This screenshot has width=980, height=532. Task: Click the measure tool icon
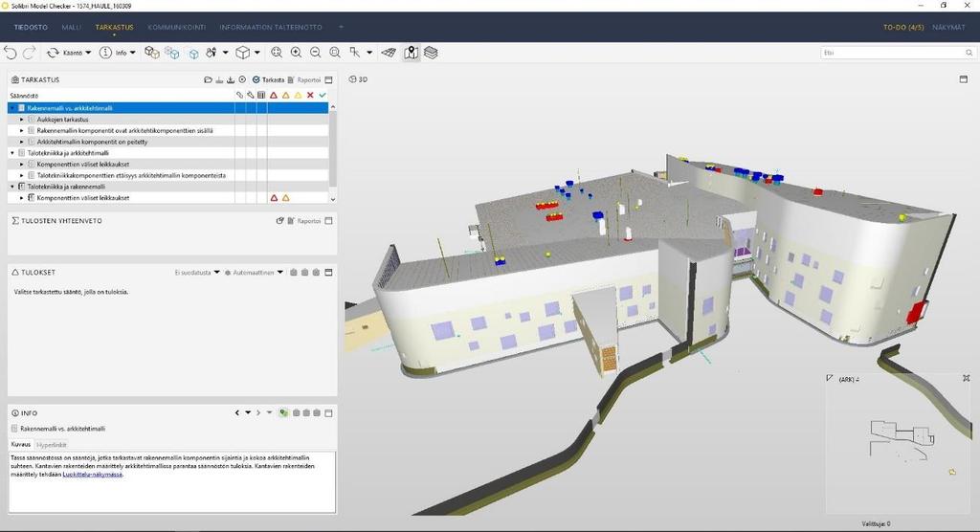point(355,53)
